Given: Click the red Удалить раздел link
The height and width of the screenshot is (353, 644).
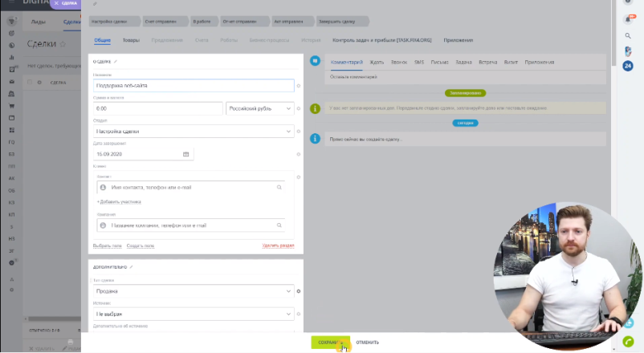Looking at the screenshot, I should [278, 245].
